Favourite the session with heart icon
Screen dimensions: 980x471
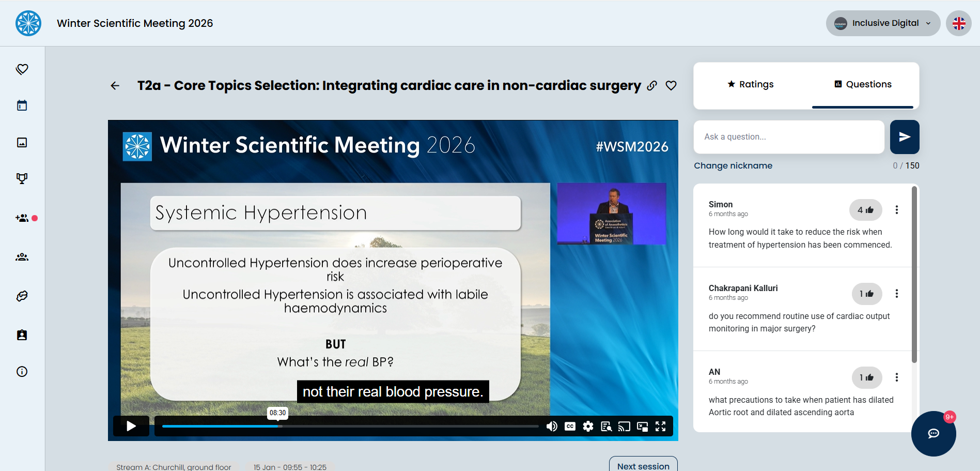pos(671,86)
